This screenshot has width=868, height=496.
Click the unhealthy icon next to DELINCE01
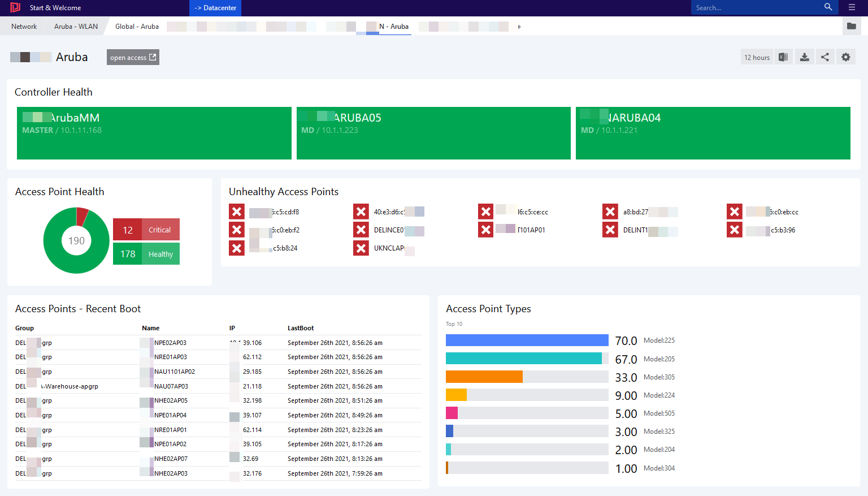click(x=361, y=230)
